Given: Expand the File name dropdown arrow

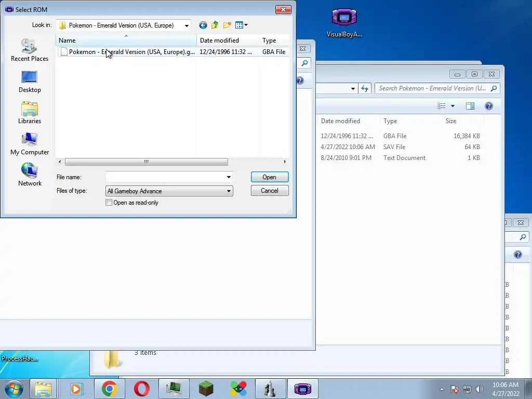Looking at the screenshot, I should [x=229, y=177].
